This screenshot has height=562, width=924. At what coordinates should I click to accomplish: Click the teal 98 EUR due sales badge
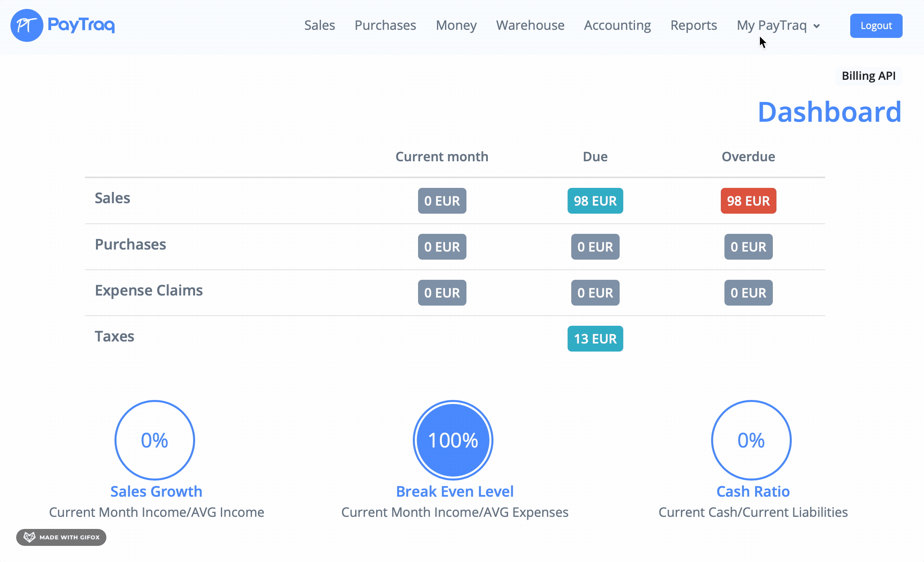(x=595, y=201)
